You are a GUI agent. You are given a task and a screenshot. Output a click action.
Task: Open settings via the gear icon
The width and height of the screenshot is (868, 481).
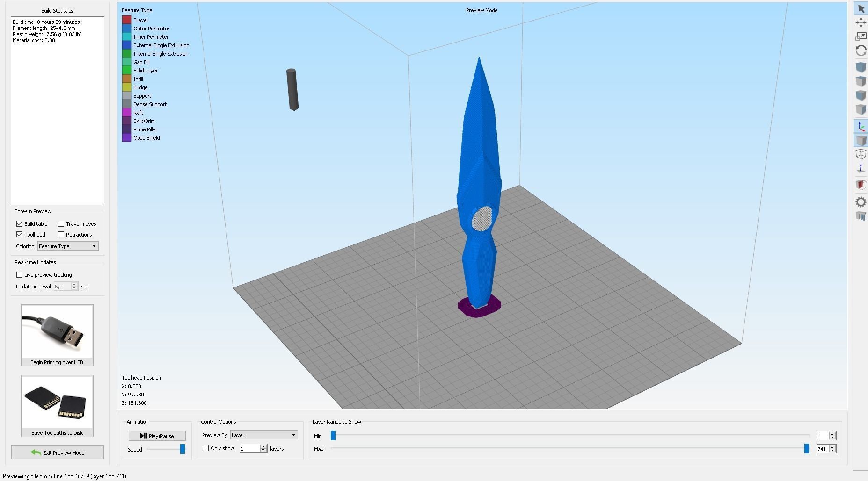(861, 202)
